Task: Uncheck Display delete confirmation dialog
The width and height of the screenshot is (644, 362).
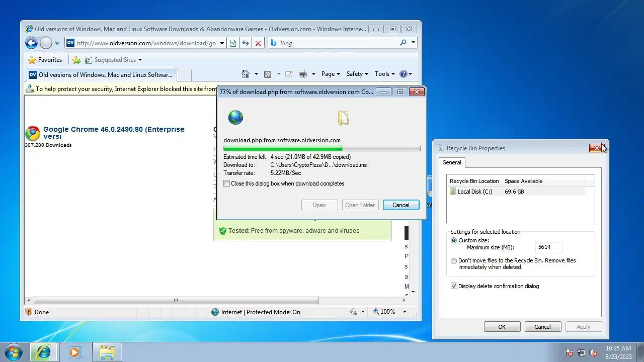Action: [x=454, y=286]
